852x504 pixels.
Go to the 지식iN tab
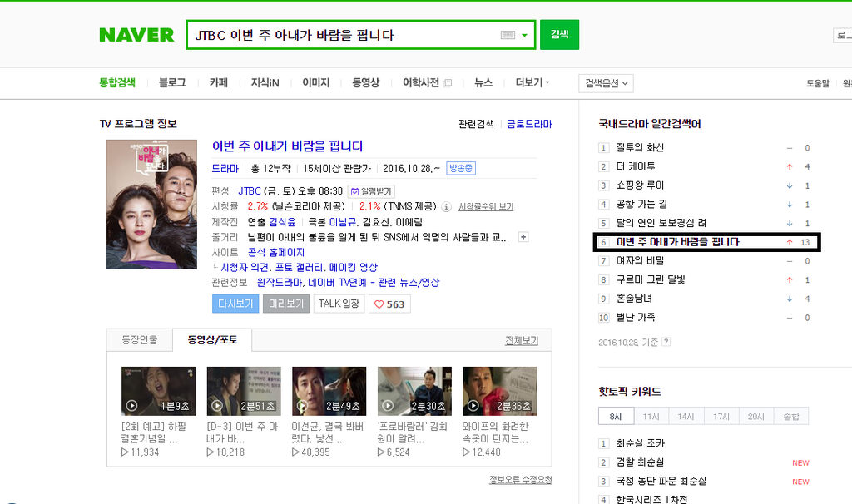[x=265, y=82]
